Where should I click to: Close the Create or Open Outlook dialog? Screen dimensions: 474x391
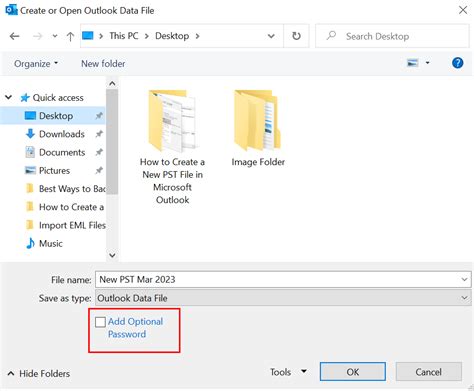(x=463, y=10)
